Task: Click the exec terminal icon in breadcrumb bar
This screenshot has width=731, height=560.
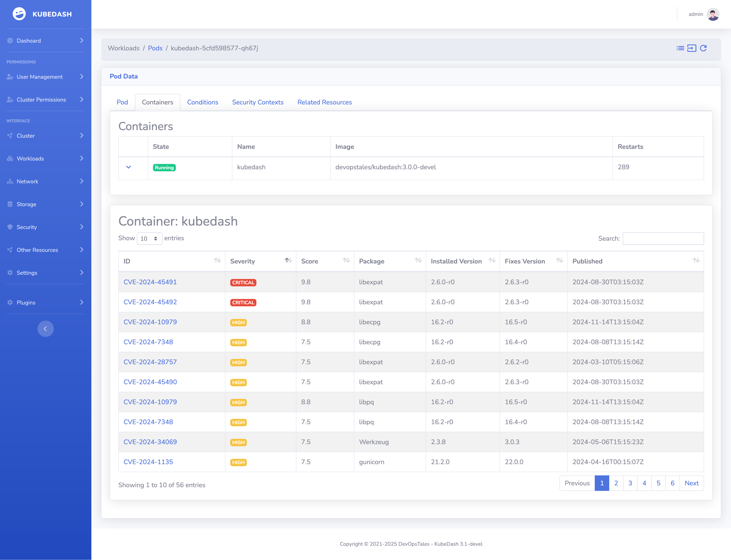Action: click(692, 48)
